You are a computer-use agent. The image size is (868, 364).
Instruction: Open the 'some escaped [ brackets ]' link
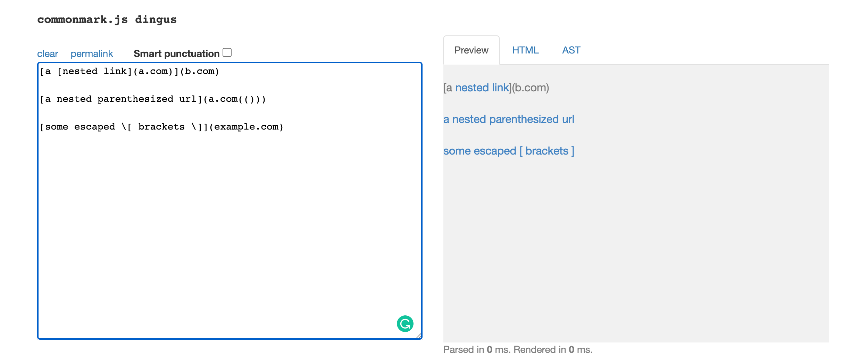(509, 151)
